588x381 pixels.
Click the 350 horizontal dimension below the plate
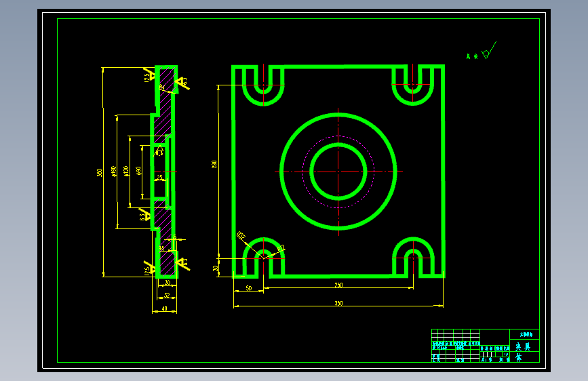338,303
